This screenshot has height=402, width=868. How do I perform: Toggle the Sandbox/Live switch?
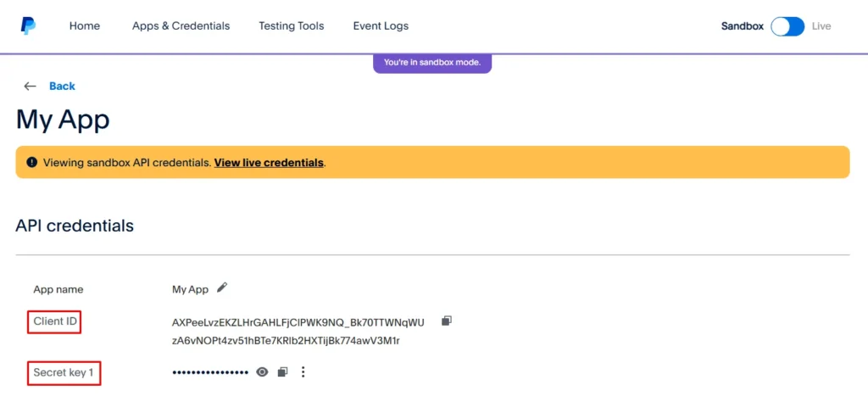point(787,26)
